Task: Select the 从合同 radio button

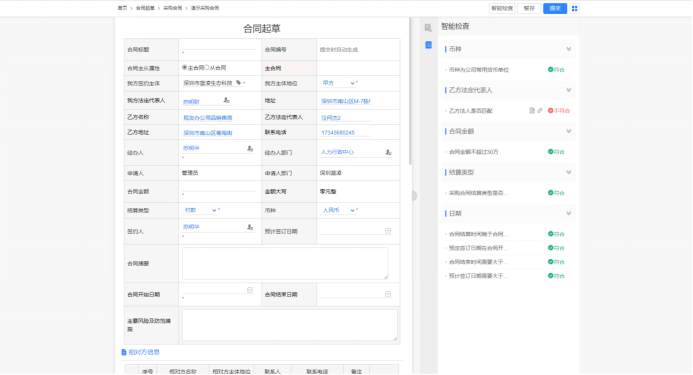Action: pyautogui.click(x=206, y=68)
